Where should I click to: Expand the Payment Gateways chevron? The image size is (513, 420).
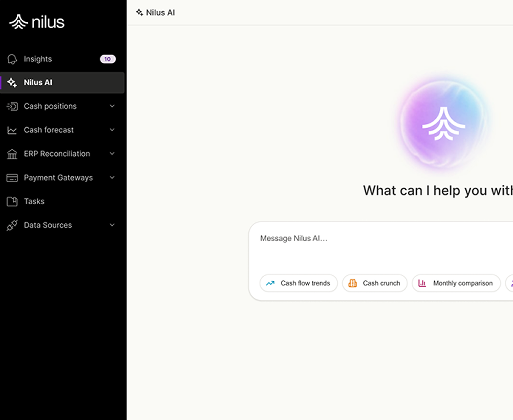point(112,178)
